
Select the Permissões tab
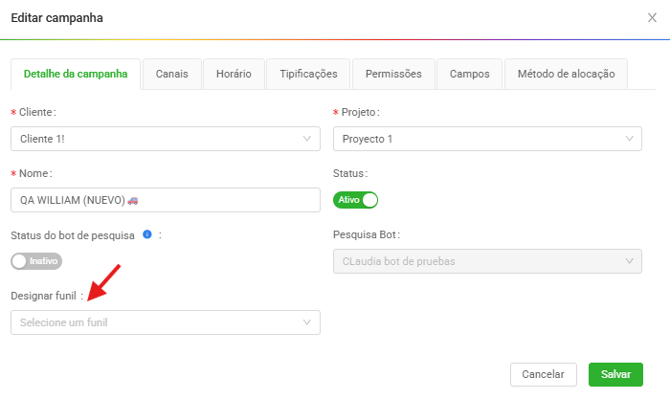[393, 74]
